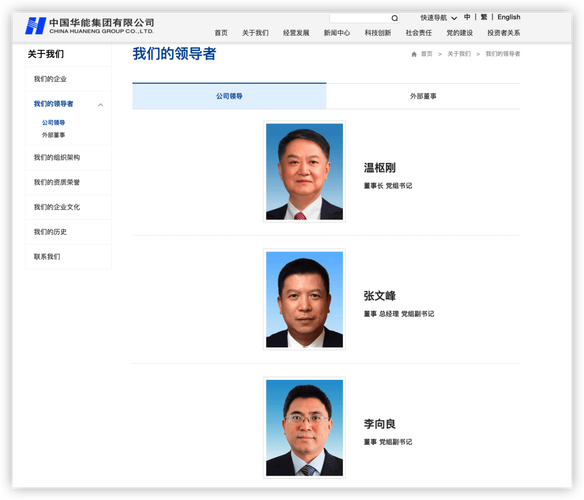584x500 pixels.
Task: Click the title text 董事 总经理 党组副书记
Action: [399, 314]
